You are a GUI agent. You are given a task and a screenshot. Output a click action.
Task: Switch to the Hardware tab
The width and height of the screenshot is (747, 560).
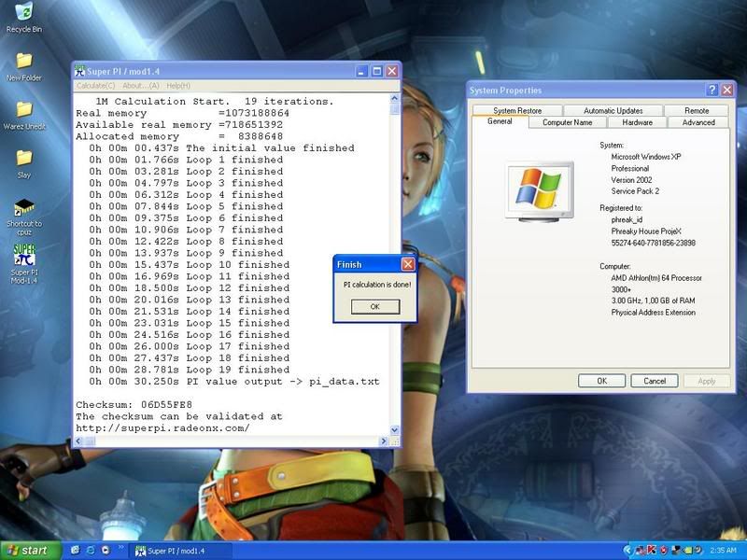click(637, 122)
